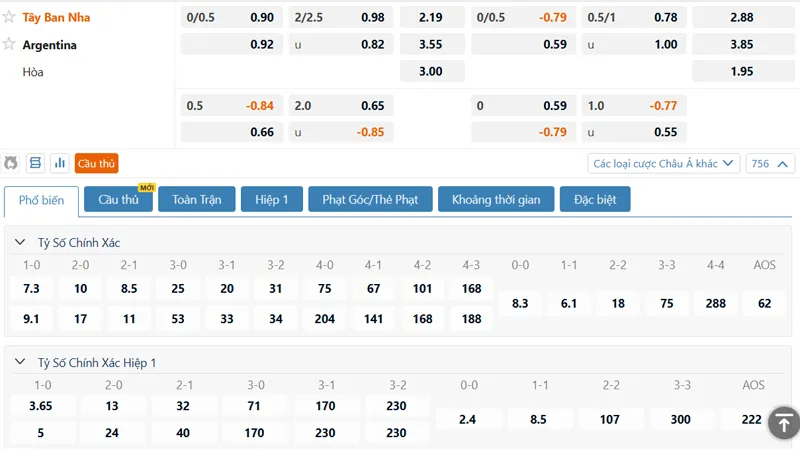This screenshot has height=450, width=800.
Task: Collapse the Tỷ Số Chính Xác section
Action: (20, 242)
